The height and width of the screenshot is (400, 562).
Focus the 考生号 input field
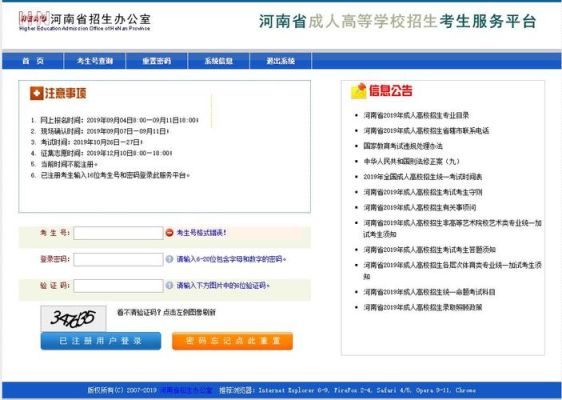click(118, 233)
